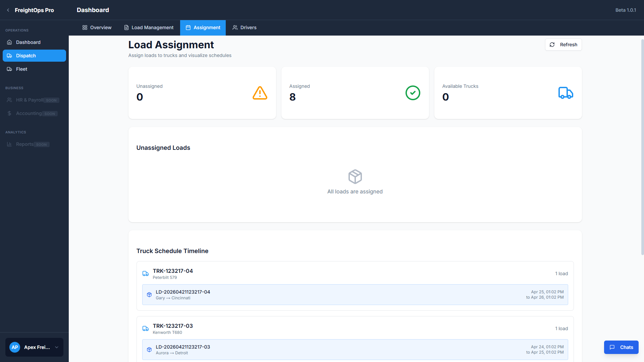This screenshot has height=362, width=644.
Task: Click truck icon beside TRK-123217-03
Action: [146, 328]
